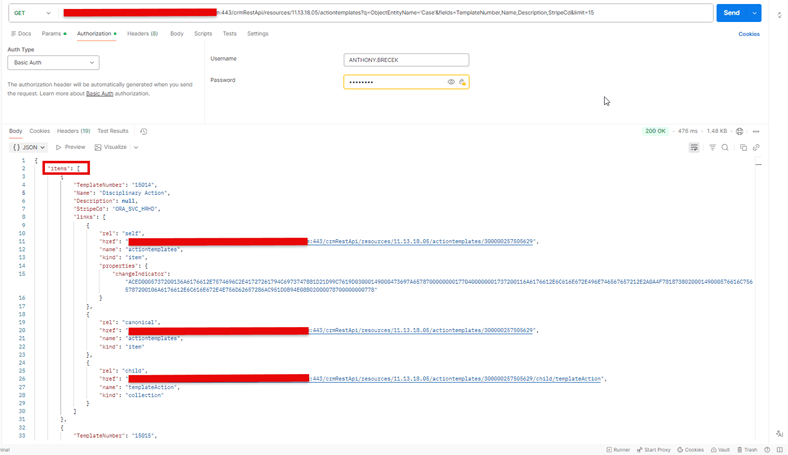The height and width of the screenshot is (455, 788).
Task: Click the 476 ms response time
Action: (x=687, y=131)
